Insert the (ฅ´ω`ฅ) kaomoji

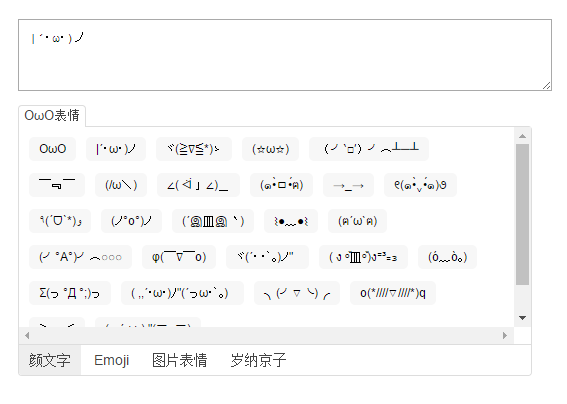[x=357, y=221]
